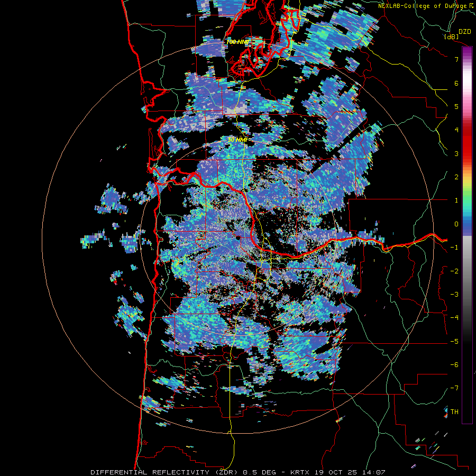Click the -4 value on the color scale
The image size is (476, 476).
[x=454, y=318]
